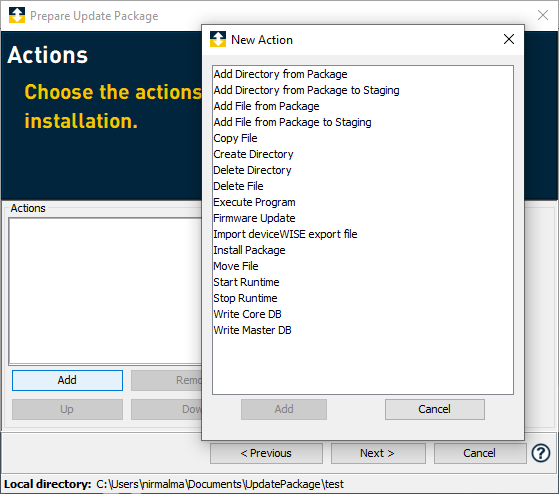
Task: Pick Create Directory from the list
Action: tap(253, 154)
